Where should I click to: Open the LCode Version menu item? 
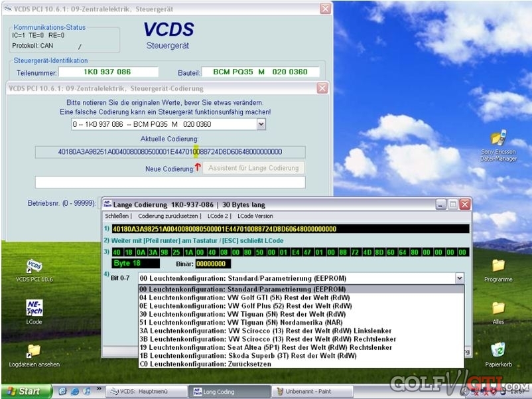point(255,216)
